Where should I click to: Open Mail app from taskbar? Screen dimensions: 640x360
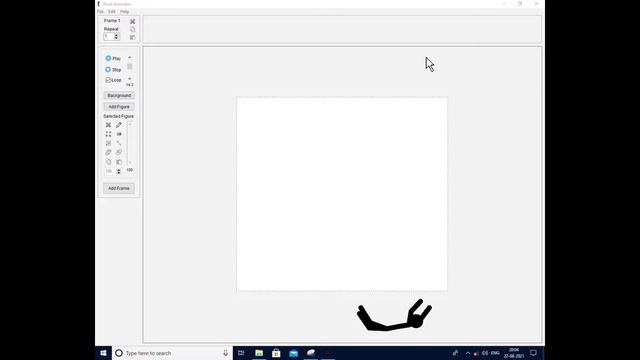[x=293, y=353]
